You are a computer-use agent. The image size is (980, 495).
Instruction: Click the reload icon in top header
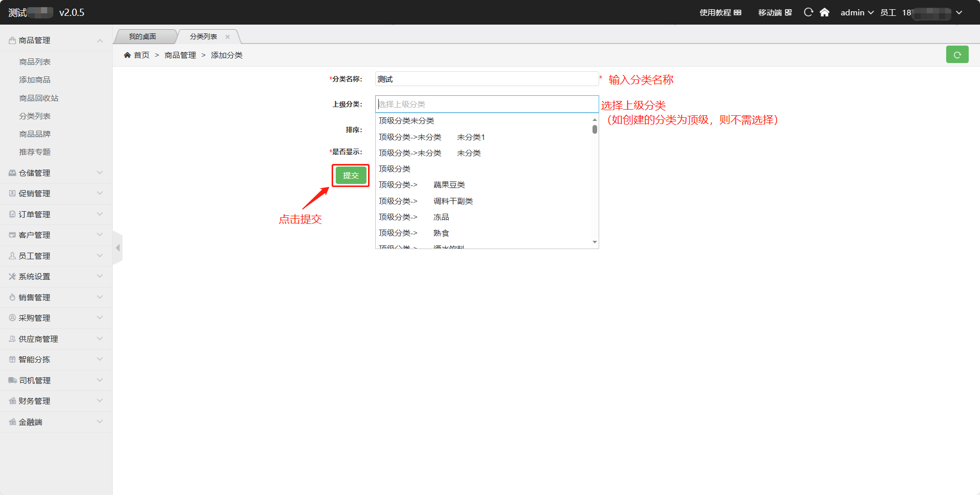click(x=808, y=12)
